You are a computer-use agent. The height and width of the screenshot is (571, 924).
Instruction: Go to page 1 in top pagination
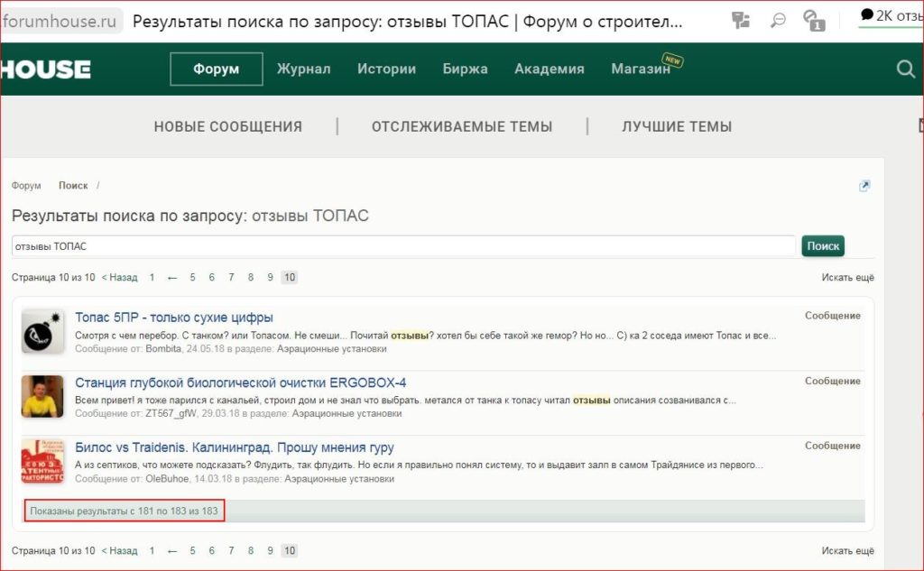click(x=152, y=278)
